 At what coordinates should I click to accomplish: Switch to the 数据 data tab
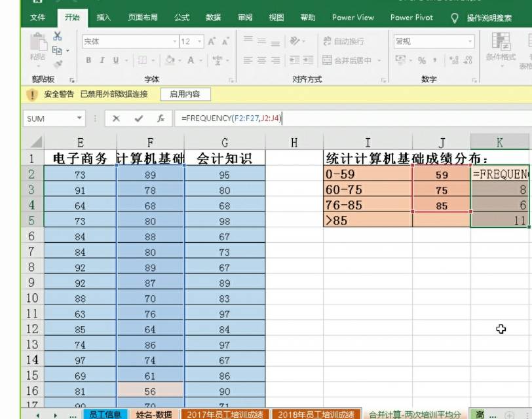click(x=213, y=17)
